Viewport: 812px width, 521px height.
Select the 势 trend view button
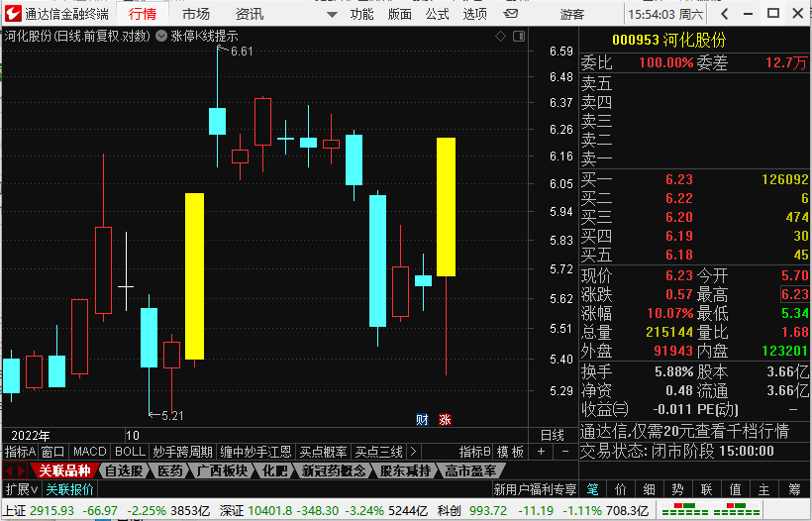(678, 489)
